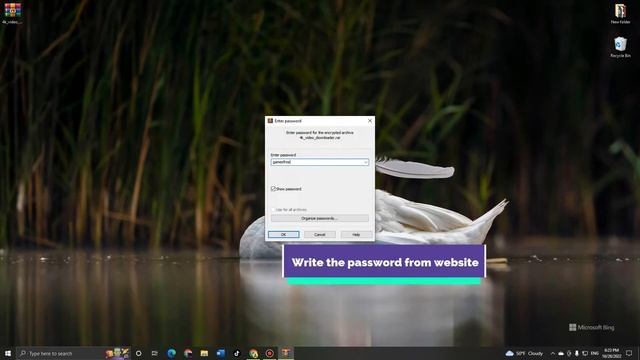The width and height of the screenshot is (640, 360).
Task: Open weather widget showing Cloudy
Action: (x=525, y=353)
